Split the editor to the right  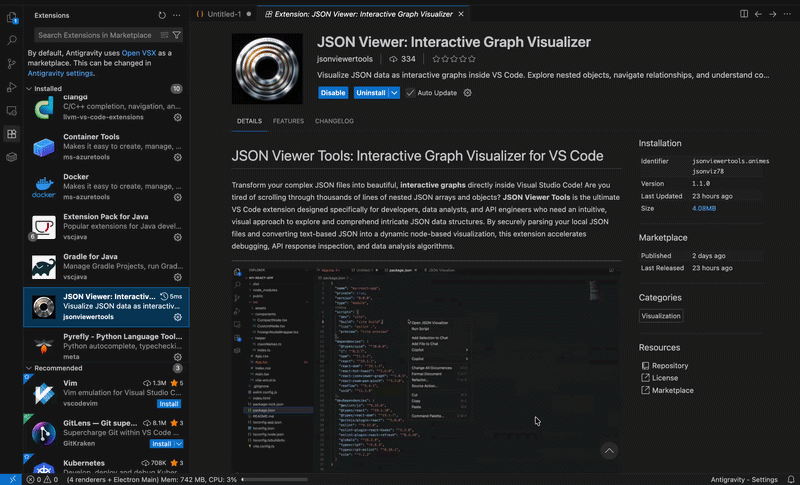click(744, 14)
